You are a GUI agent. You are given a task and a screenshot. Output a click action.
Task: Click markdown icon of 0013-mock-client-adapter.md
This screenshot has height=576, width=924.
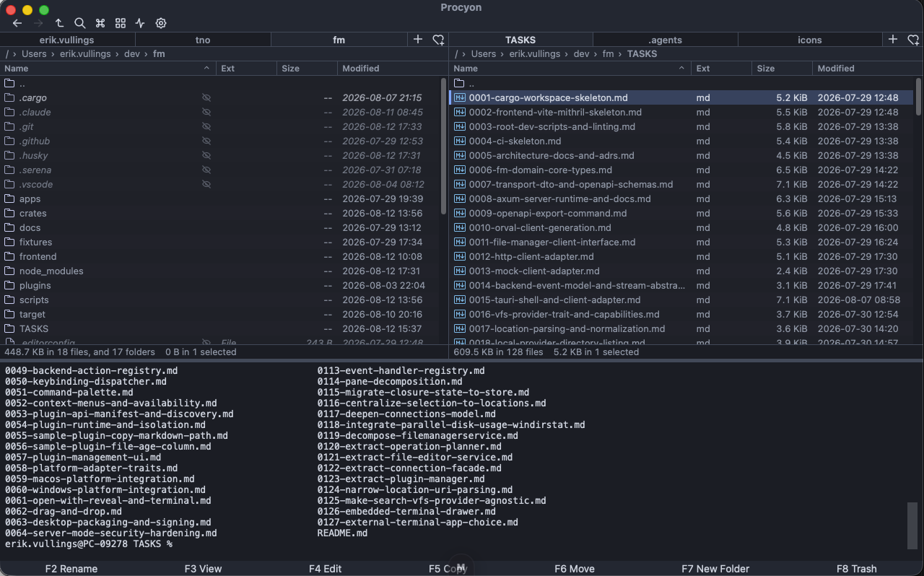[x=459, y=271]
